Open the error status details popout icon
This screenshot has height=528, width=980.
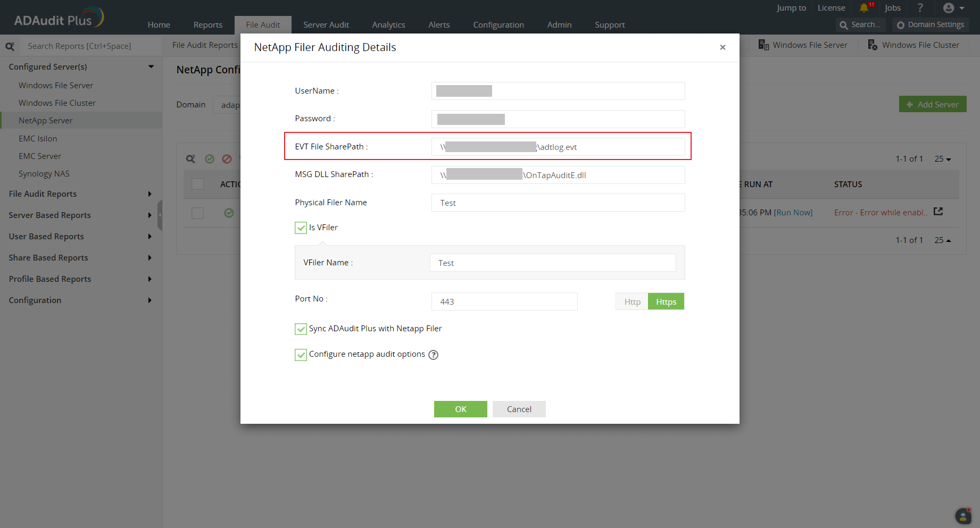[x=938, y=212]
